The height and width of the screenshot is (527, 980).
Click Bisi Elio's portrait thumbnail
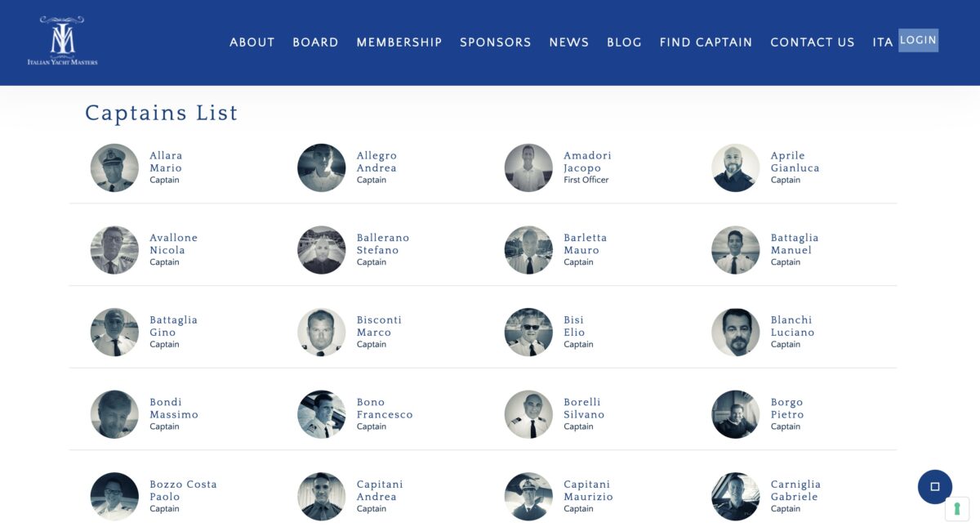[x=528, y=333]
